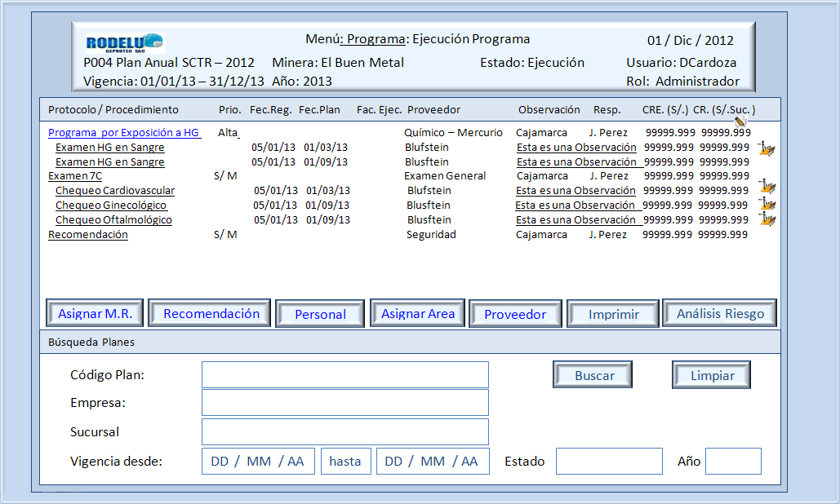Focus the Estado input field
The height and width of the screenshot is (504, 840).
(x=609, y=462)
